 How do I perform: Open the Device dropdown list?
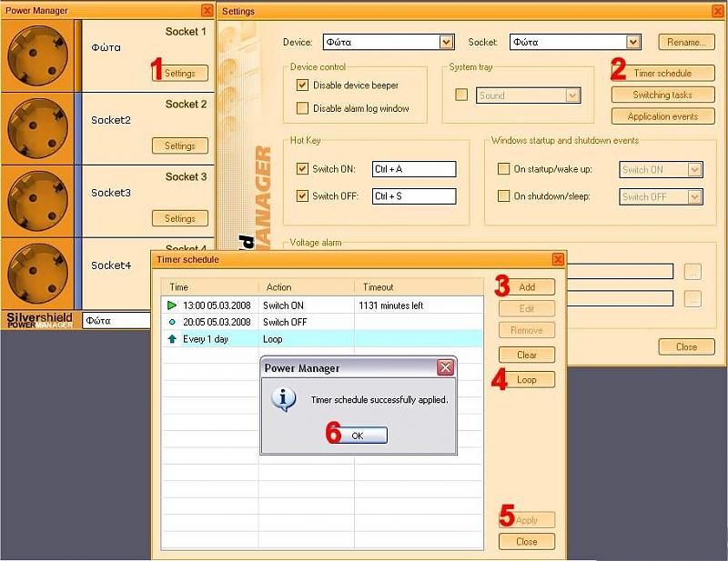click(446, 42)
